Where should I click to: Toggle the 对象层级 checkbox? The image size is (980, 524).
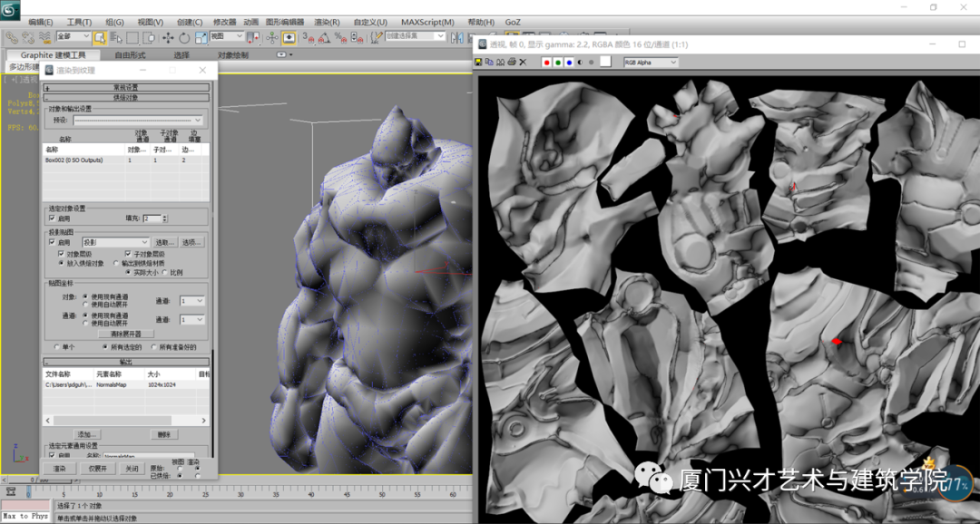pos(62,254)
